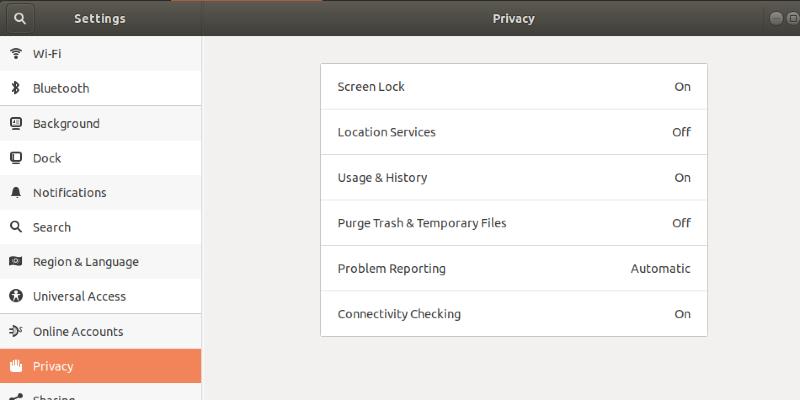Image resolution: width=800 pixels, height=400 pixels.
Task: Select Search in the sidebar
Action: tap(52, 227)
